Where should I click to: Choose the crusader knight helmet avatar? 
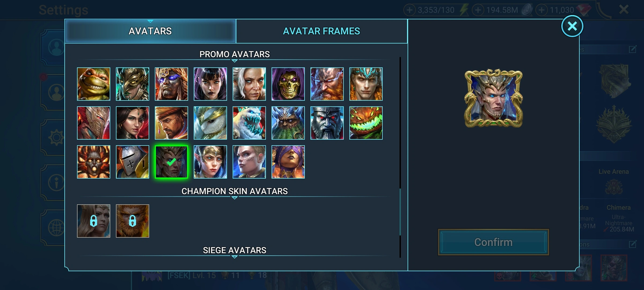point(133,162)
